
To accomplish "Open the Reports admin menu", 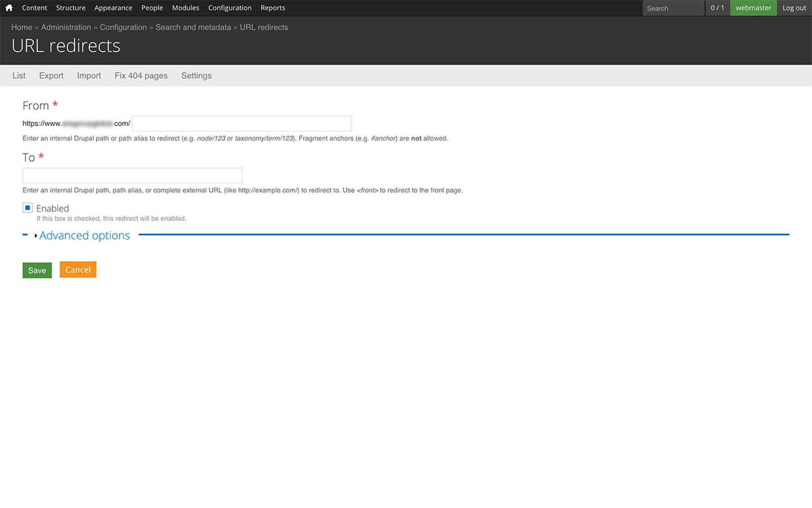I will (273, 8).
